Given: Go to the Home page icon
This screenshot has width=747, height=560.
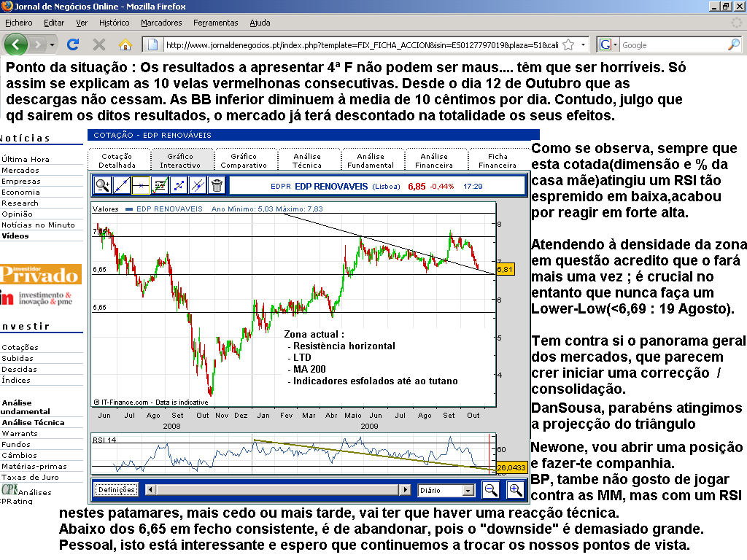Looking at the screenshot, I should coord(125,44).
